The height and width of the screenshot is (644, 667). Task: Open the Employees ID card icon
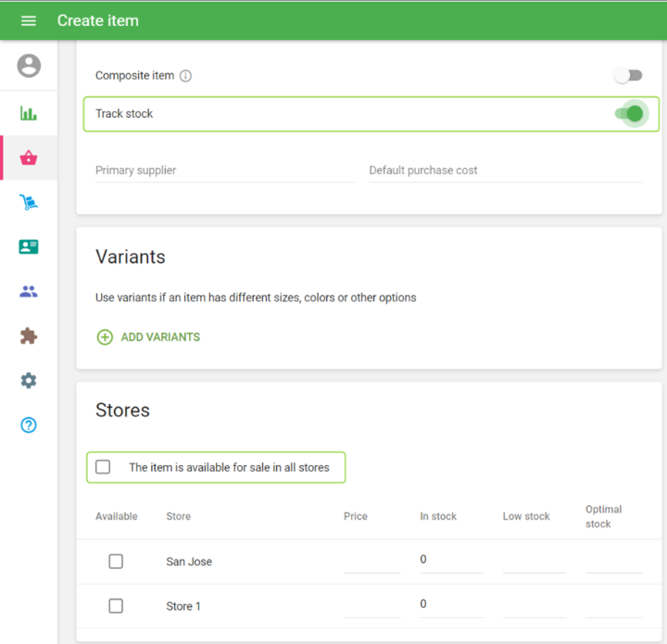tap(29, 246)
